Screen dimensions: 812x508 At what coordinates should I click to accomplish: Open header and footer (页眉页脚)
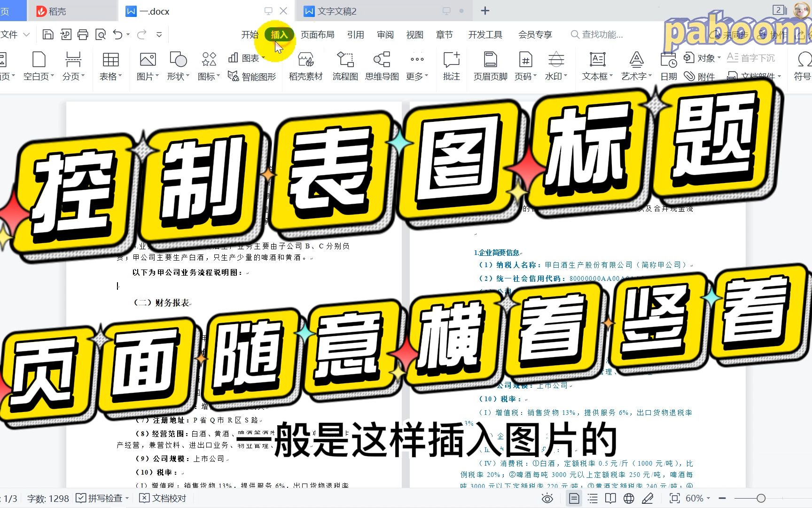pyautogui.click(x=490, y=66)
